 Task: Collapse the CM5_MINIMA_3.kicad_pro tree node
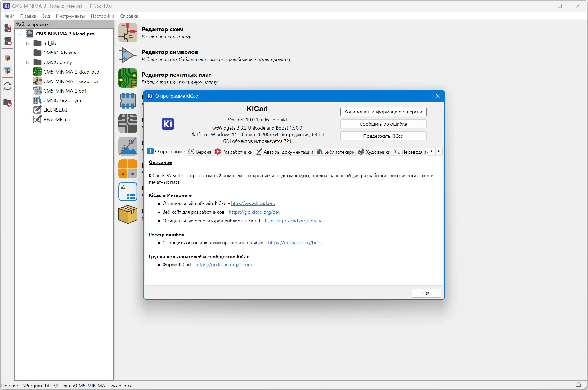tap(21, 34)
